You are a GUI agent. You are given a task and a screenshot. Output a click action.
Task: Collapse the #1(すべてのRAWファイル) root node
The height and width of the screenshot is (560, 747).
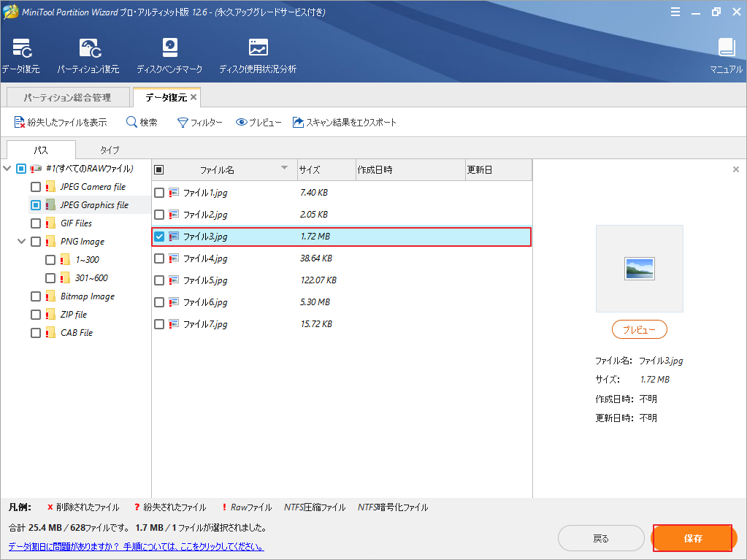coord(8,168)
